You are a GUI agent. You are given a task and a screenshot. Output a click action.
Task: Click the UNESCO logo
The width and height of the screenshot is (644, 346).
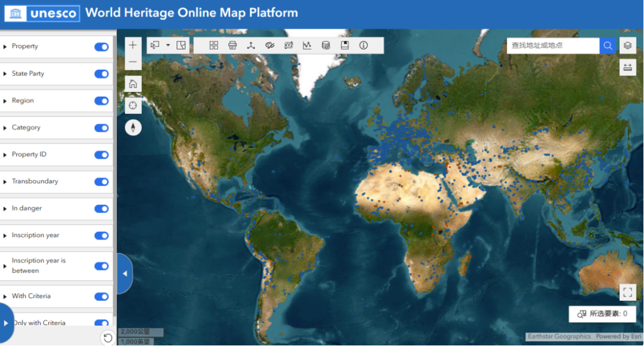pos(42,13)
